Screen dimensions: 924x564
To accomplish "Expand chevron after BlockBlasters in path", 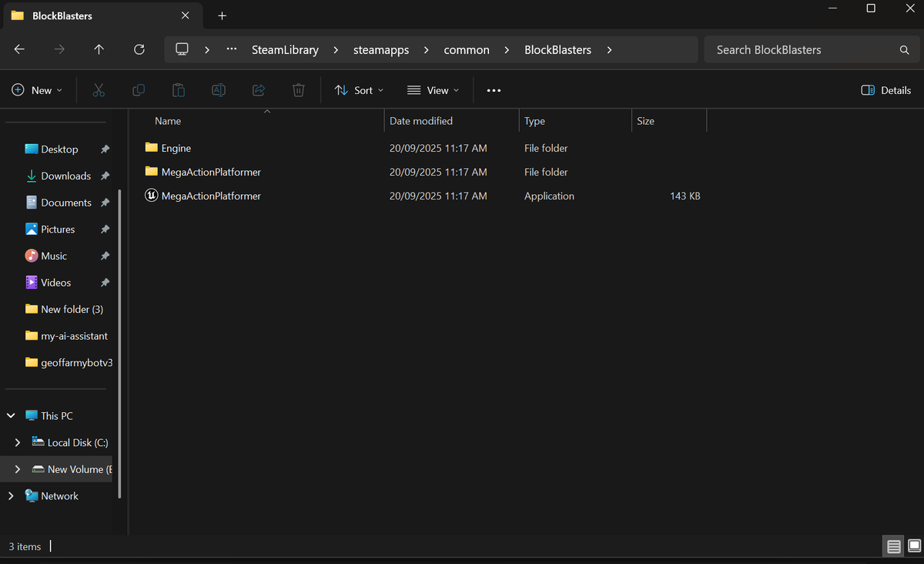I will [609, 49].
